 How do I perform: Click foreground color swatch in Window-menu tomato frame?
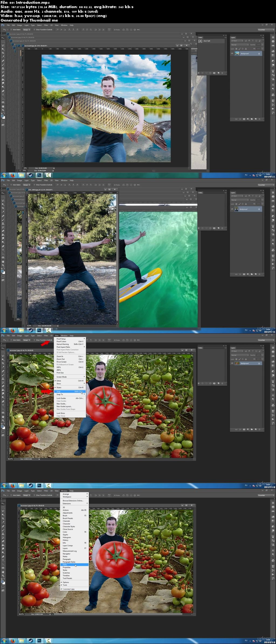coord(3,582)
